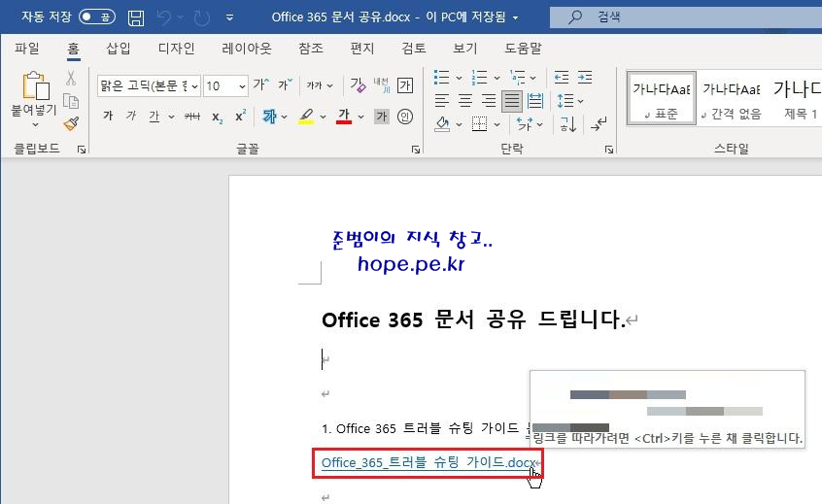Open the 도움말 tab
The image size is (822, 504).
523,49
